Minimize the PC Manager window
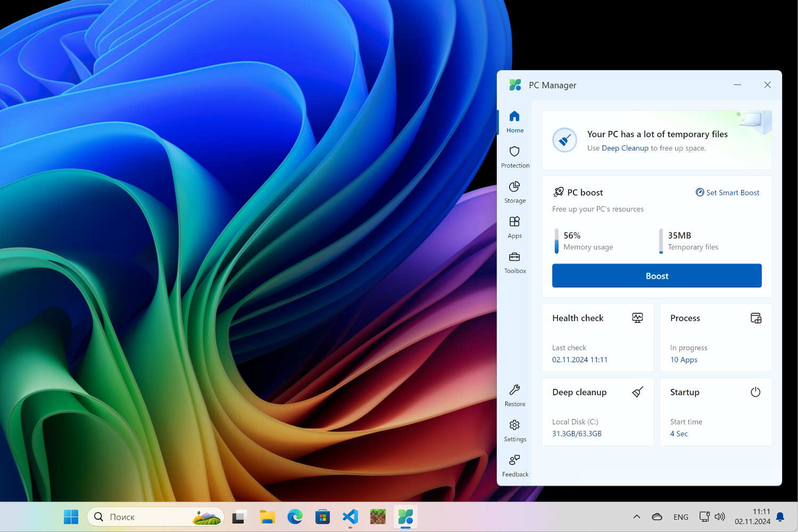The height and width of the screenshot is (532, 798). pos(737,85)
